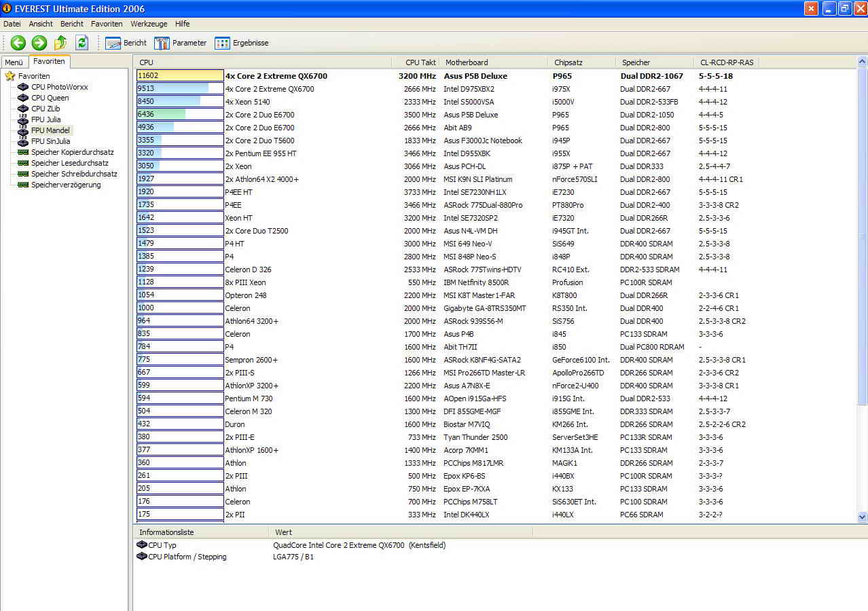
Task: Click the CPU Platform / Stepping icon
Action: (142, 556)
